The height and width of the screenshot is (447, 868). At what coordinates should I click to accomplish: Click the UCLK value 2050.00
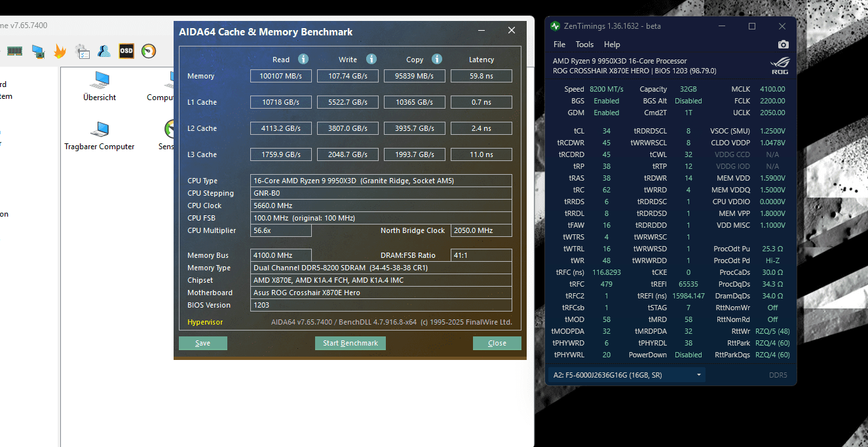[772, 113]
